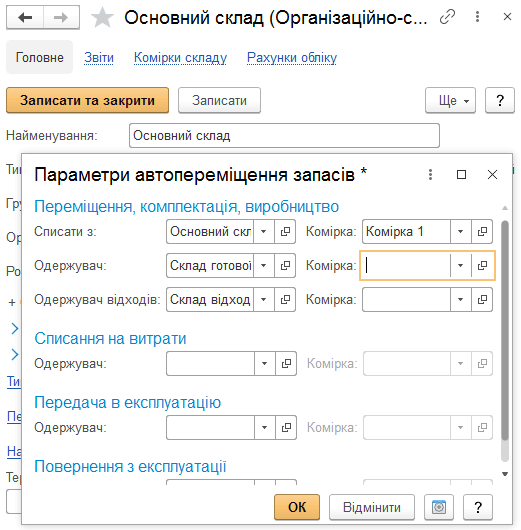521x530 pixels.
Task: Open main form help question mark
Action: pyautogui.click(x=500, y=100)
